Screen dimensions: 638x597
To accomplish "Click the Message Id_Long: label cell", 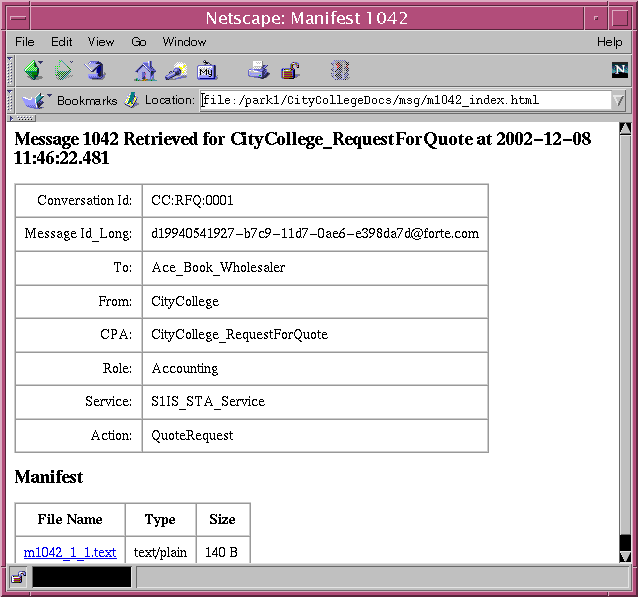I will coord(79,234).
